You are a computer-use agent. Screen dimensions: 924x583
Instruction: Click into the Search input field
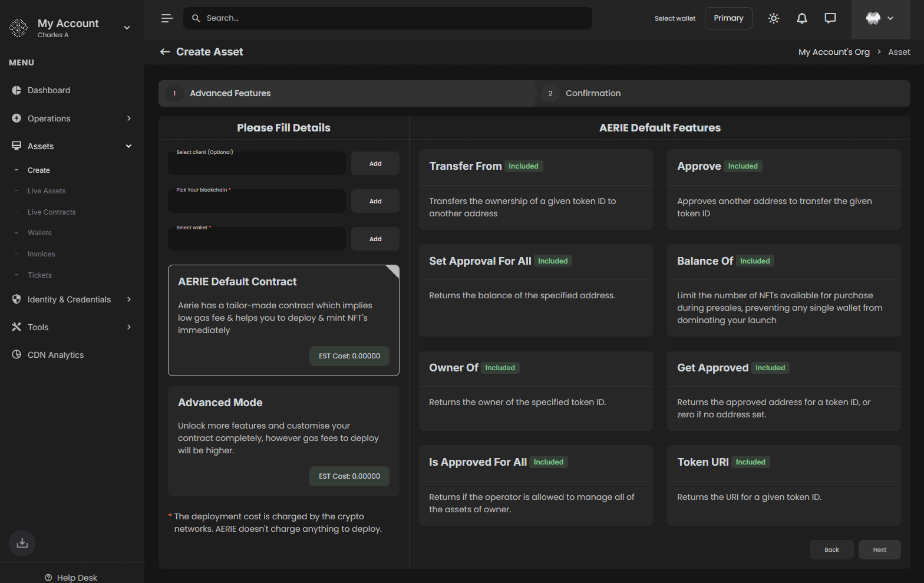[388, 18]
